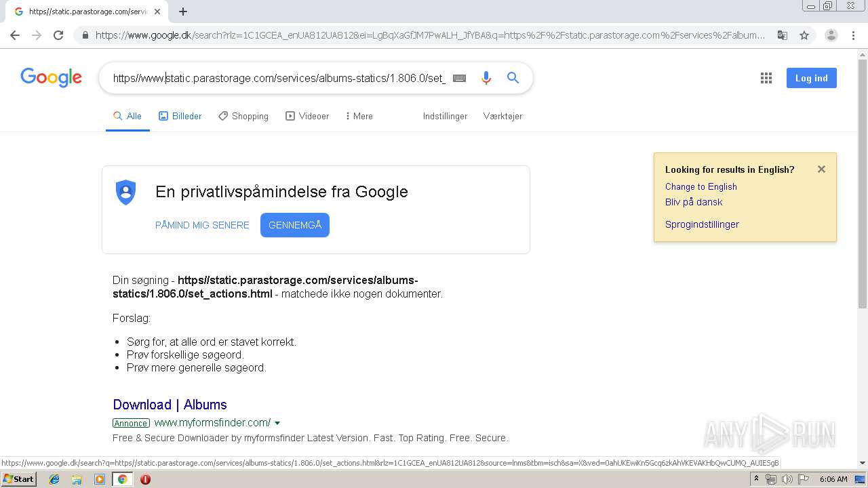Screen dimensions: 868x488
Task: Select the Chrome taskbar icon
Action: (122, 479)
